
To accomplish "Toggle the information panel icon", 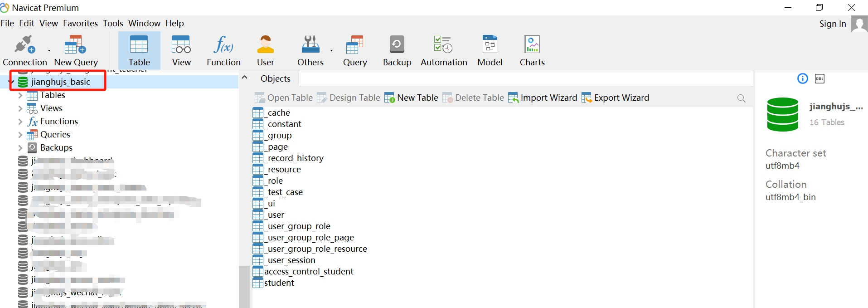I will 802,79.
